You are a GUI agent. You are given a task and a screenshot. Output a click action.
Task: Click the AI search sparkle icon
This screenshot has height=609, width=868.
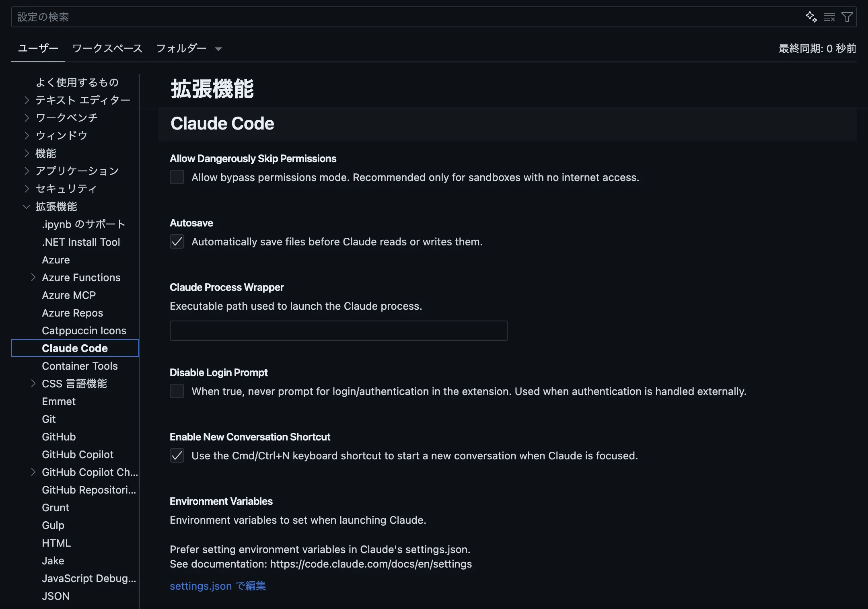[812, 17]
